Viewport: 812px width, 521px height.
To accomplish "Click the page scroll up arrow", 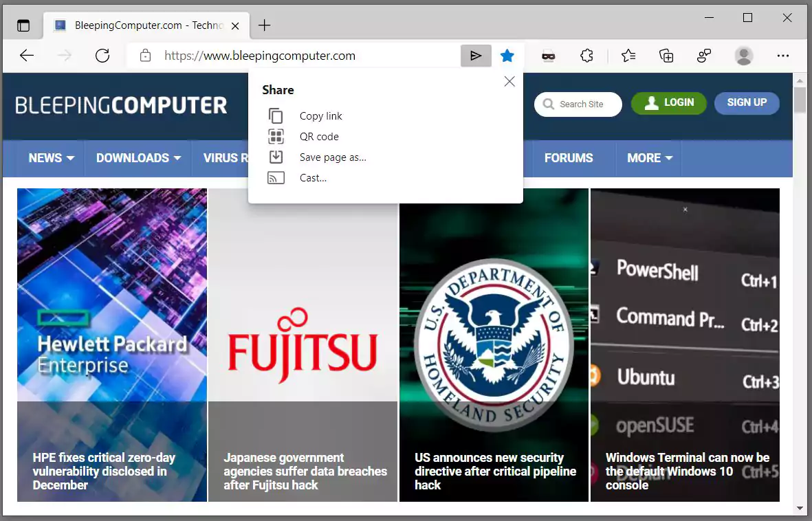I will (800, 81).
